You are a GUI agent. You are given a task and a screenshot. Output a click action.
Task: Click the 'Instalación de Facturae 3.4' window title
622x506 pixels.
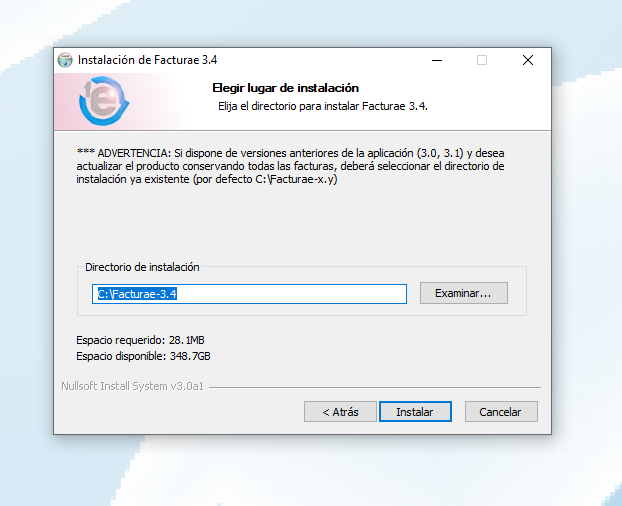148,60
